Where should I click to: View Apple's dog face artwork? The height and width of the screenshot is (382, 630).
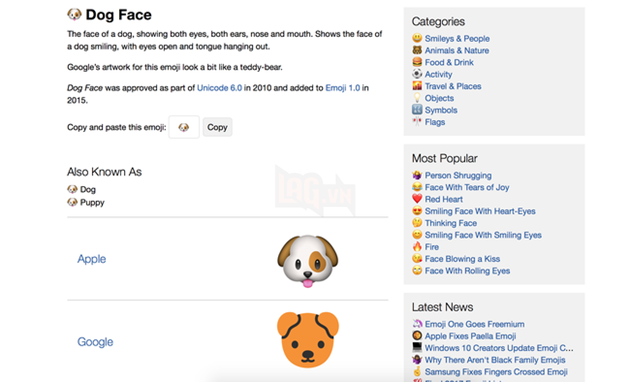(x=308, y=261)
